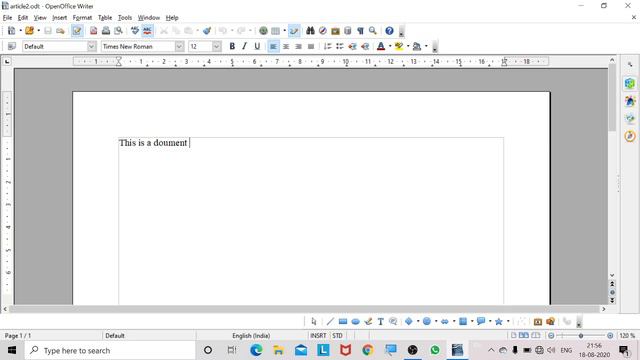Toggle Nonprinting Characters pilcrow icon
Image resolution: width=640 pixels, height=360 pixels.
coord(360,31)
